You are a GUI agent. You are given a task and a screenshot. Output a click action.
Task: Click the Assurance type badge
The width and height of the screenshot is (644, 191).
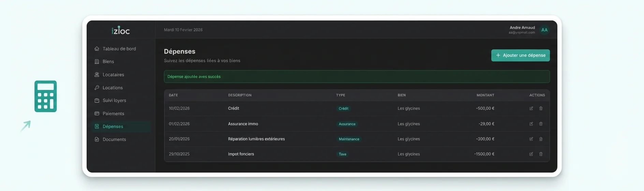(x=347, y=124)
